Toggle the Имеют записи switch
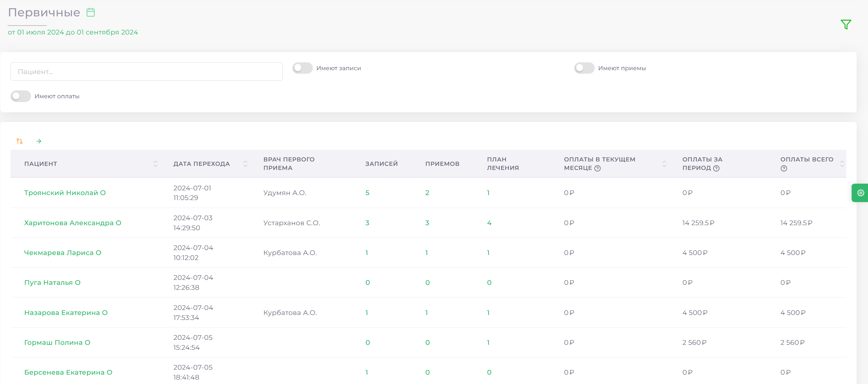Screen dimensions: 868x384 coord(303,68)
